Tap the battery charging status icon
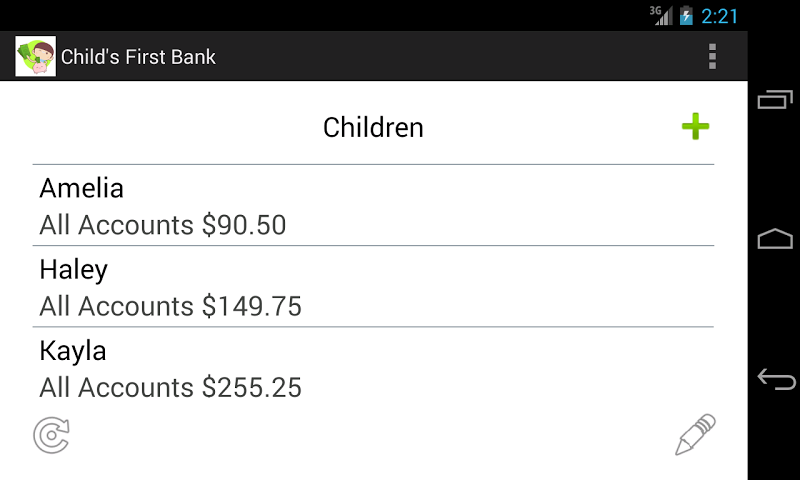This screenshot has height=480, width=800. [686, 15]
